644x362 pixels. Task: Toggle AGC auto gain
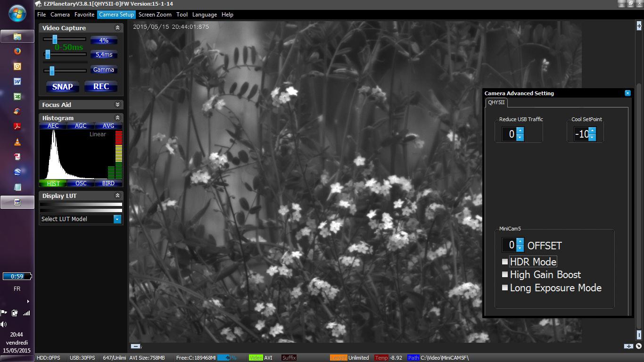(x=81, y=126)
